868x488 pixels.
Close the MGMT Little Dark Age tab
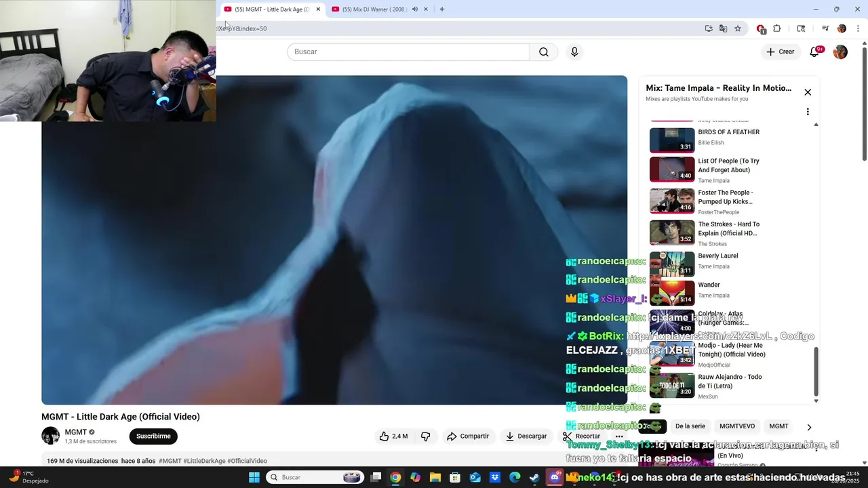point(318,9)
